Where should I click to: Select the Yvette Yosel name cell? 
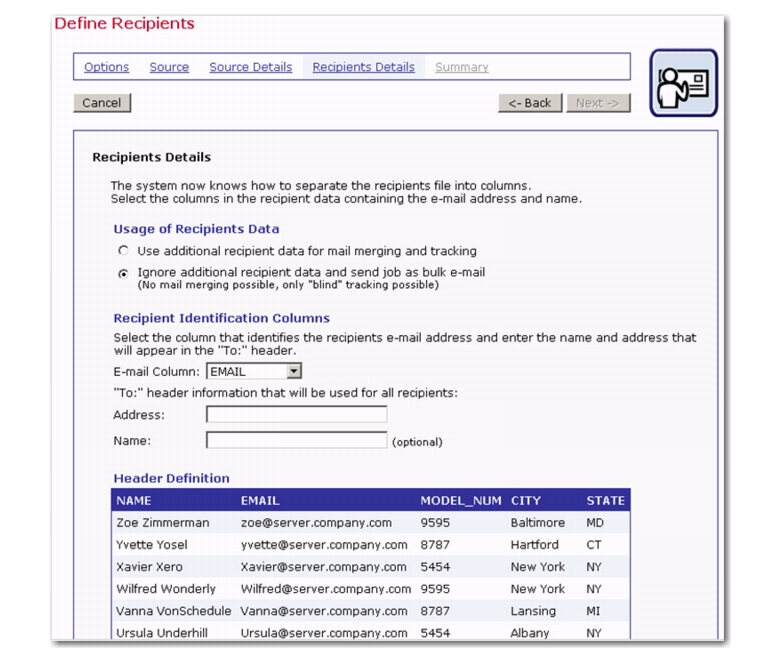(x=152, y=545)
